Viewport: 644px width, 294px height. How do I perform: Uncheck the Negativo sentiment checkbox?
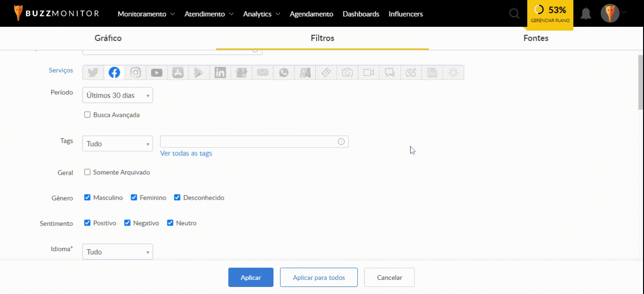pyautogui.click(x=127, y=223)
